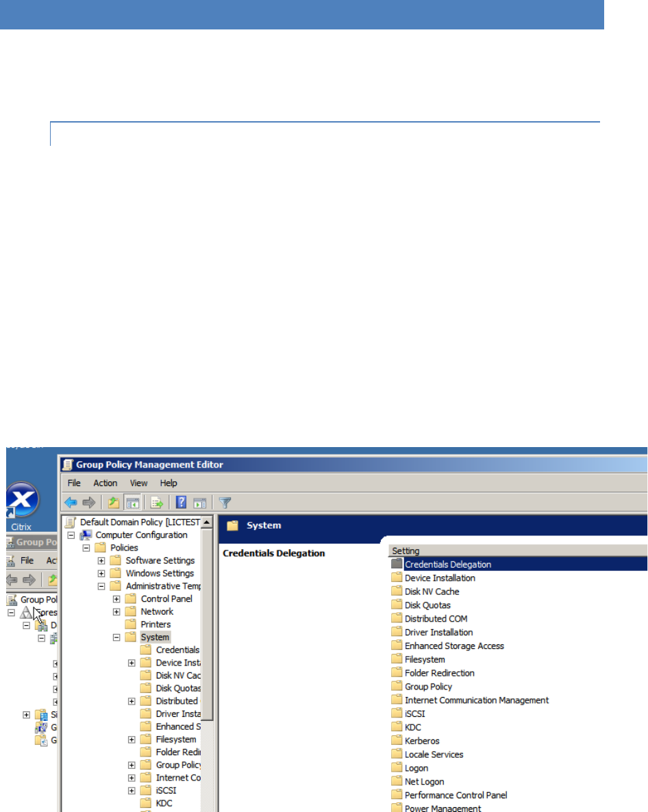The image size is (648, 812).
Task: Select Folder Redirection in Setting list
Action: click(439, 673)
